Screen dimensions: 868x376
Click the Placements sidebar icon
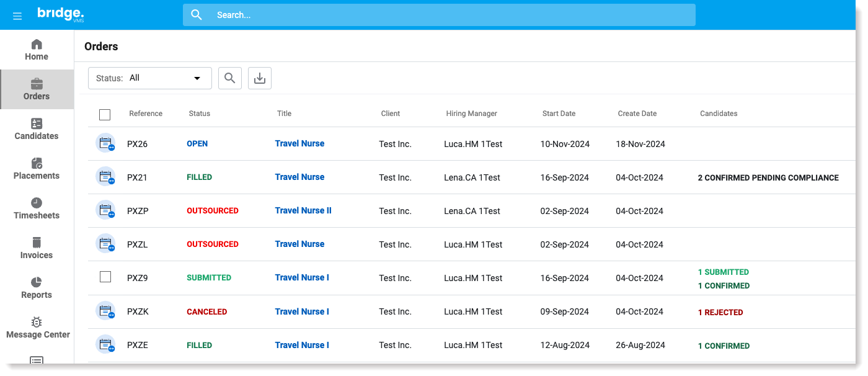(x=37, y=163)
